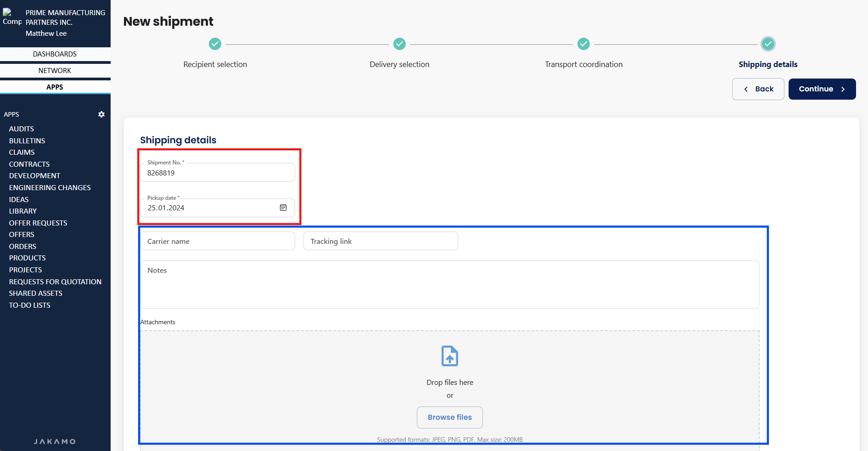Click the Delivery selection step checkmark
The image size is (868, 451).
click(399, 44)
